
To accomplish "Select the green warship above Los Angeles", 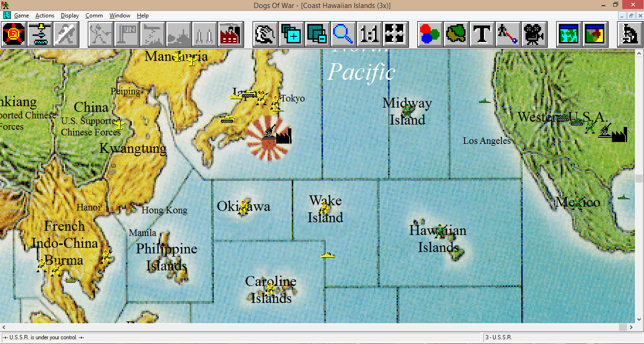I will pyautogui.click(x=485, y=101).
